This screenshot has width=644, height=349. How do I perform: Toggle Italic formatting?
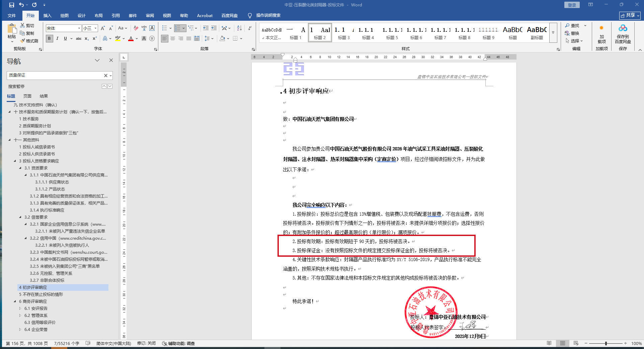tap(58, 38)
